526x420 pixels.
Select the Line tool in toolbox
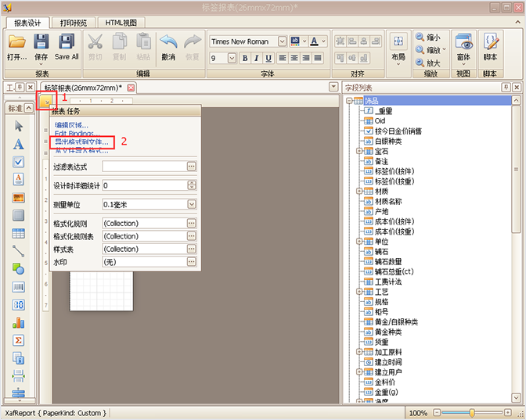point(19,250)
